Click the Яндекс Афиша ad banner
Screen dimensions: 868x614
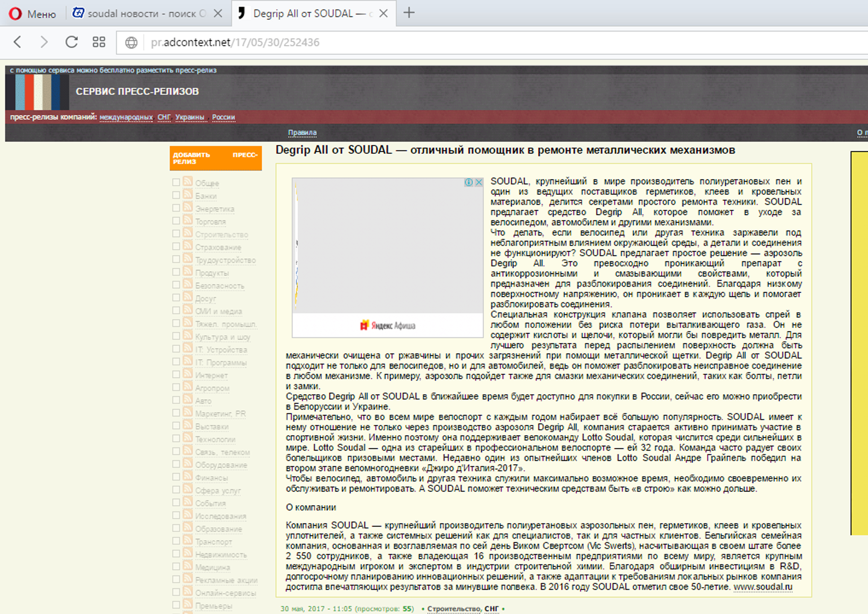click(x=387, y=258)
